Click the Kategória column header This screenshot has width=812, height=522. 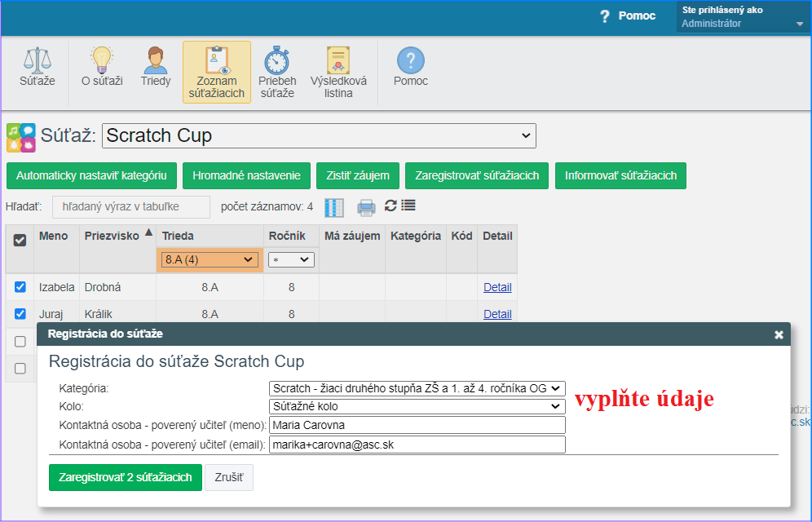click(415, 236)
